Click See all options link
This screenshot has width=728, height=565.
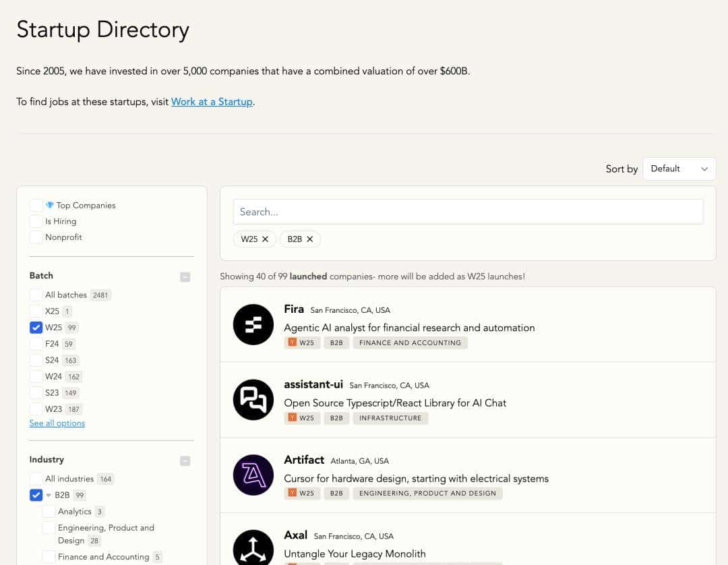[57, 423]
